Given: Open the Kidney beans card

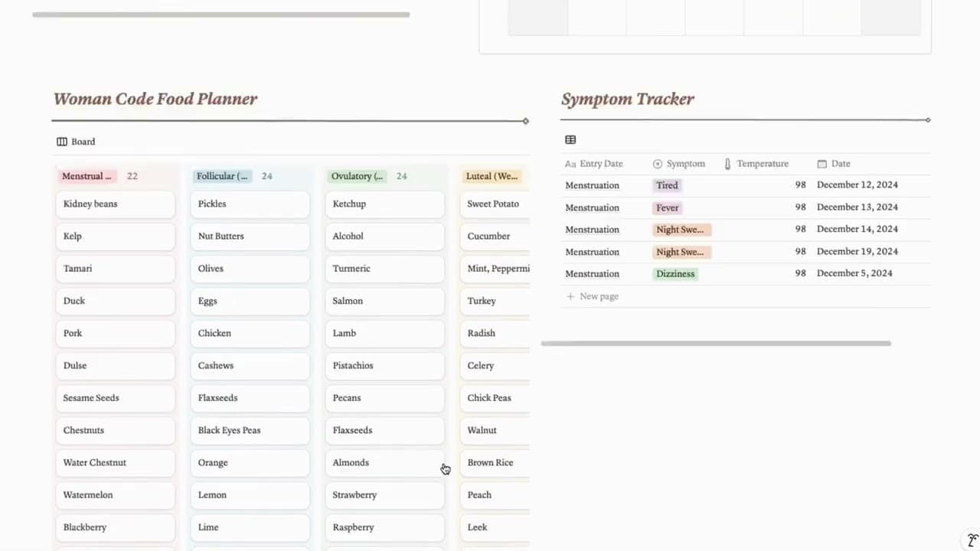Looking at the screenshot, I should [116, 204].
